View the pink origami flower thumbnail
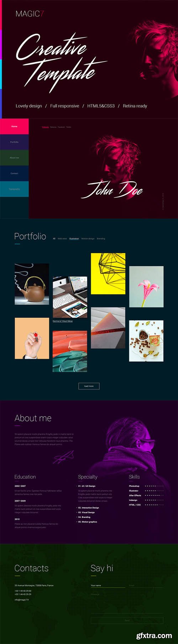 coord(146,286)
